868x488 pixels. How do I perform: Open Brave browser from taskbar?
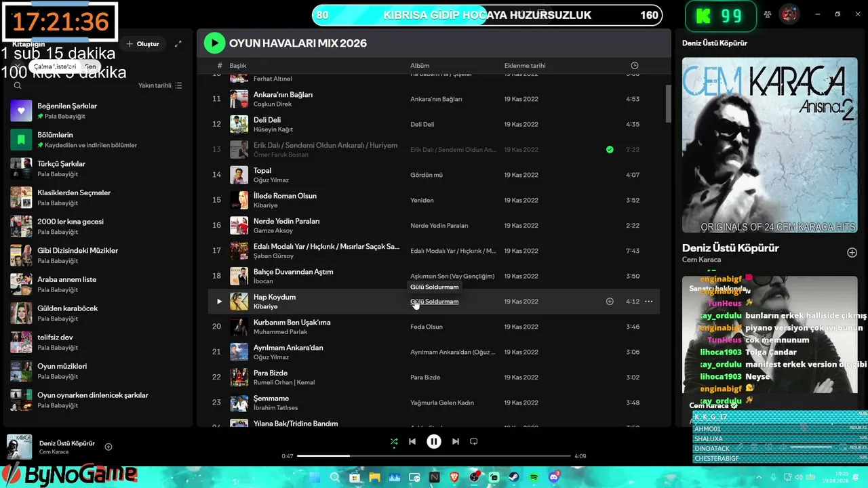coord(454,478)
